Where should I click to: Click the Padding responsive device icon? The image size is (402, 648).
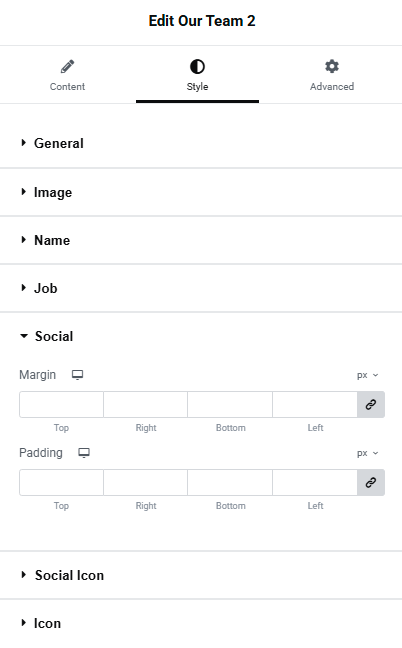[x=84, y=453]
